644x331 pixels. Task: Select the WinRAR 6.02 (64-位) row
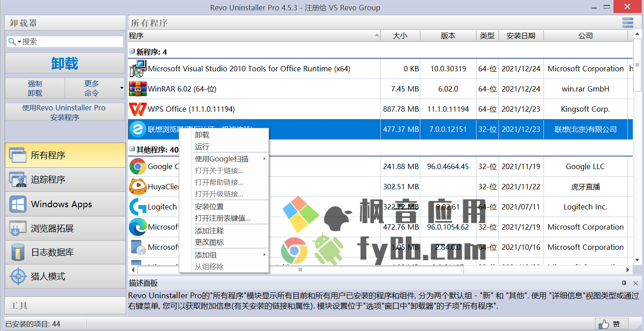[x=380, y=89]
